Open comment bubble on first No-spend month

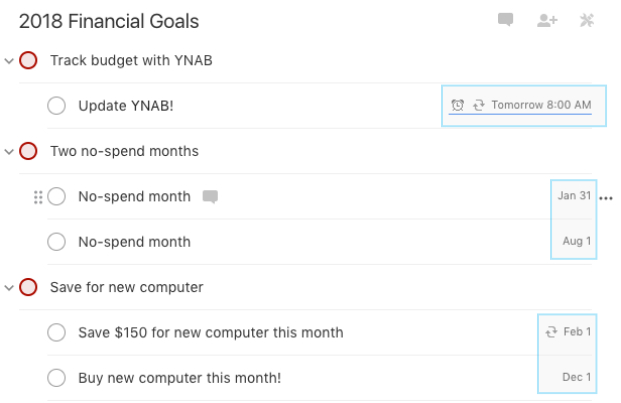(210, 196)
